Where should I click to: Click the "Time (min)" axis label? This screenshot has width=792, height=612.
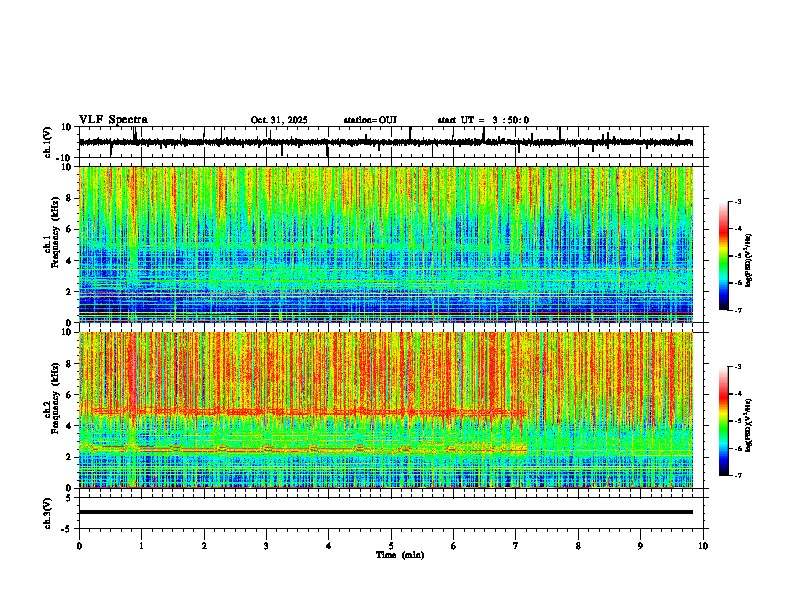[400, 555]
